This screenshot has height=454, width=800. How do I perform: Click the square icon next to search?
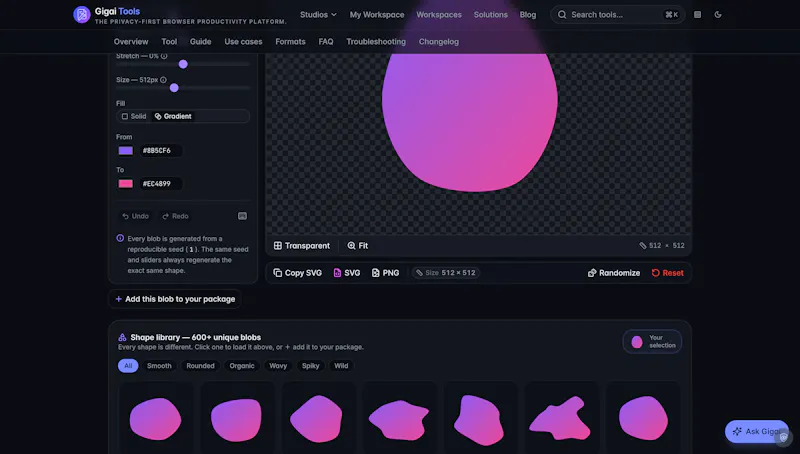tap(697, 15)
